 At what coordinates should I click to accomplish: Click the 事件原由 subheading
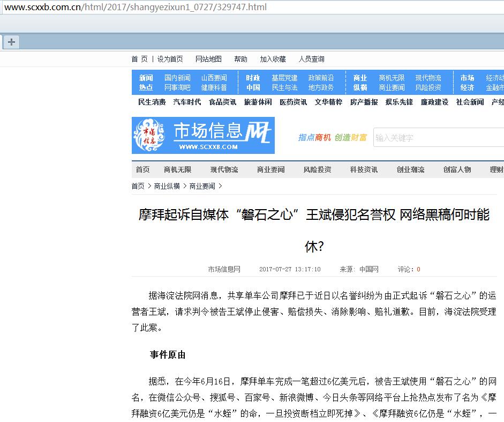(168, 355)
